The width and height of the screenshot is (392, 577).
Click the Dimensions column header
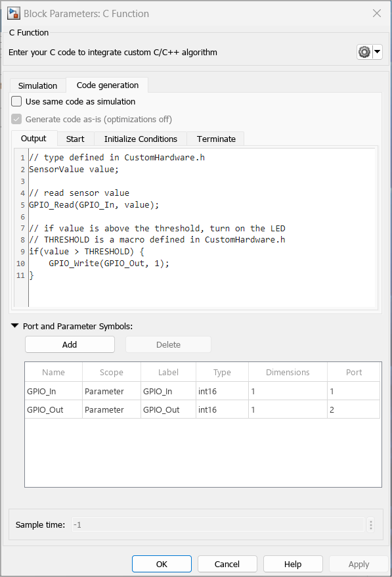[288, 372]
